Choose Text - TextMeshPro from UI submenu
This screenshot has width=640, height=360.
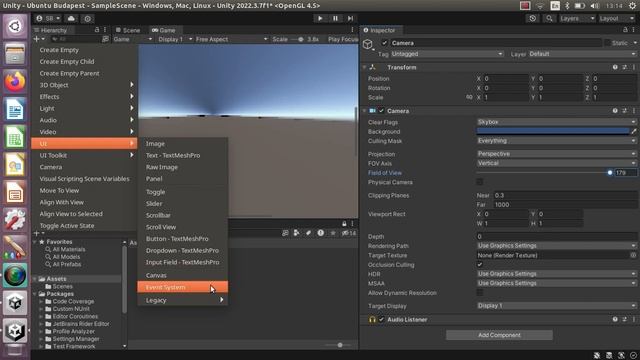(x=182, y=156)
